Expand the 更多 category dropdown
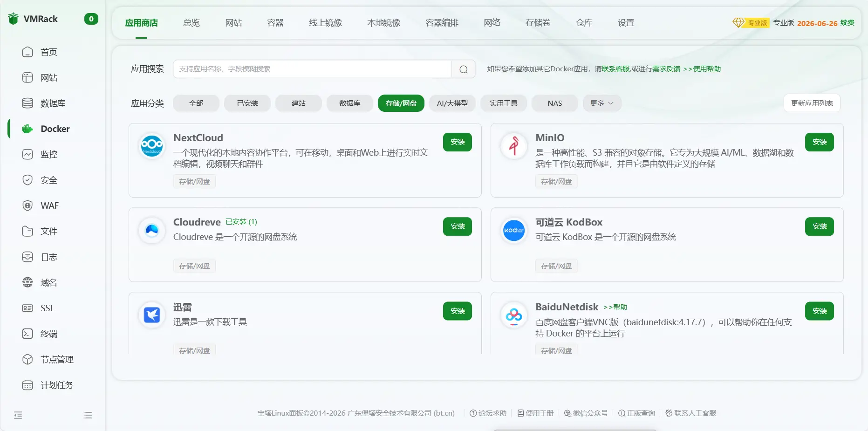 pos(601,103)
